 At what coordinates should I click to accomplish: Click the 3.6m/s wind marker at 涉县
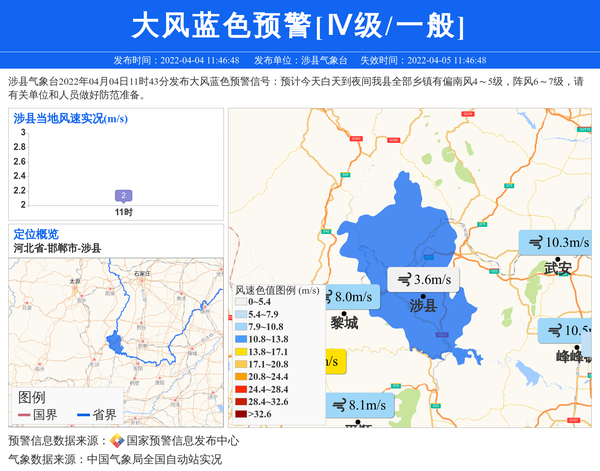pyautogui.click(x=422, y=280)
